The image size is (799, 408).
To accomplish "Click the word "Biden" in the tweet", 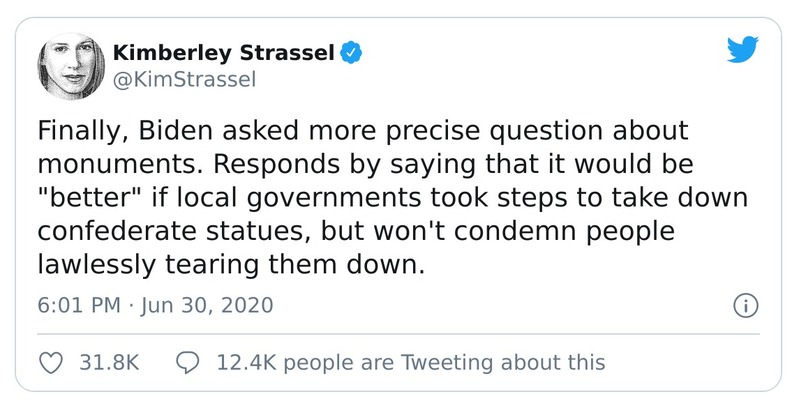I will coord(172,133).
